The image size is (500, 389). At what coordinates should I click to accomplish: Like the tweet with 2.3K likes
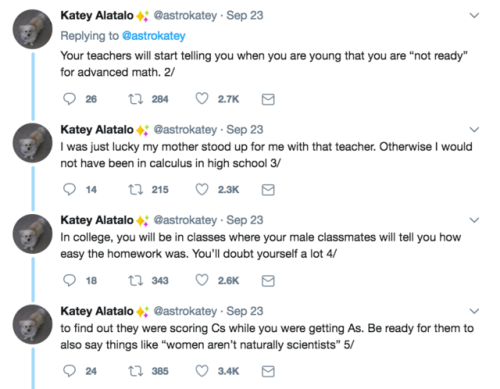coord(202,189)
